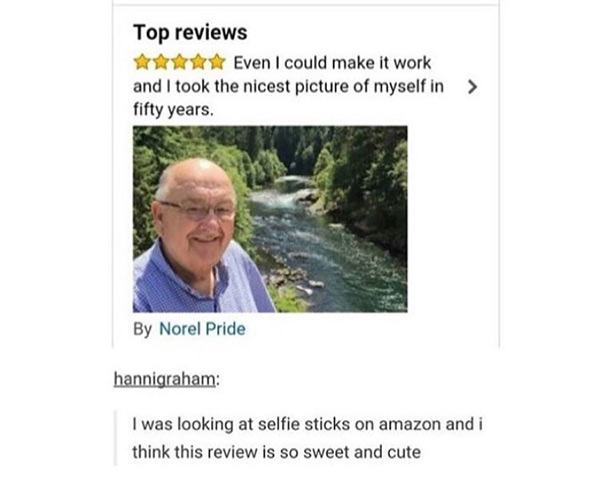Click the 'By' label before reviewer name
The width and height of the screenshot is (600, 483).
(142, 330)
